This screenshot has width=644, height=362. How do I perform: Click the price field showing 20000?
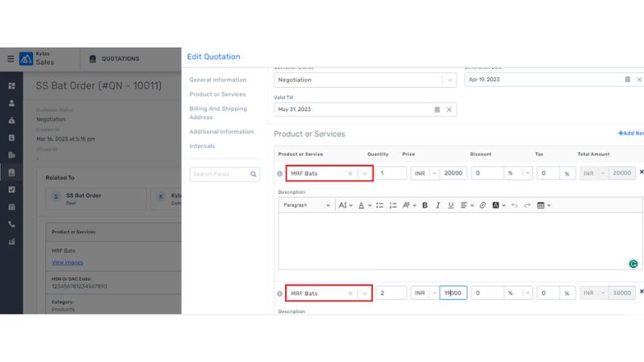(453, 173)
